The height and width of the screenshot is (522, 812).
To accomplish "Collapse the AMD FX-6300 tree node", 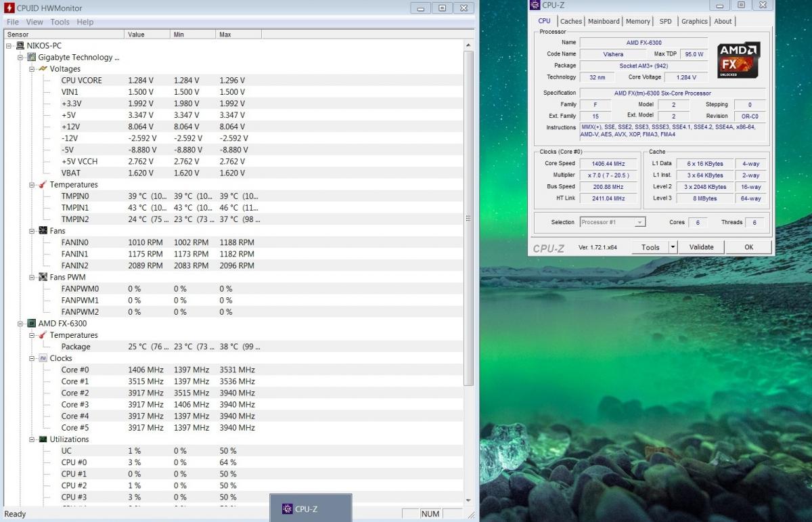I will (20, 324).
